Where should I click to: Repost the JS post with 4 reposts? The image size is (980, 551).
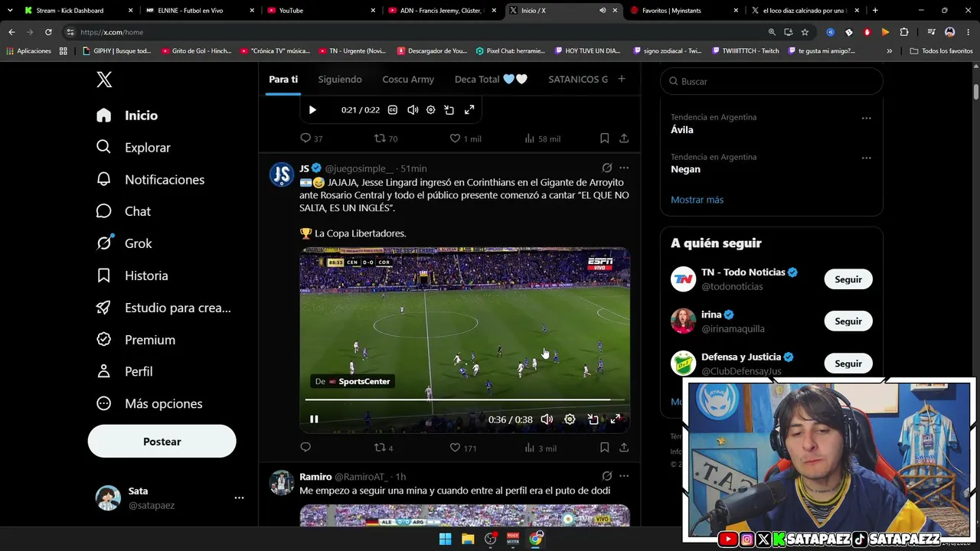point(383,448)
